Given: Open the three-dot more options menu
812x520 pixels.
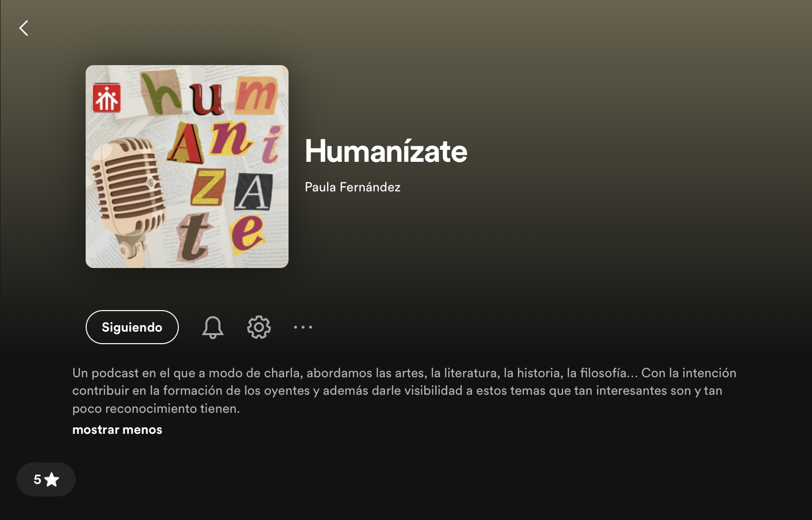Looking at the screenshot, I should coord(303,327).
